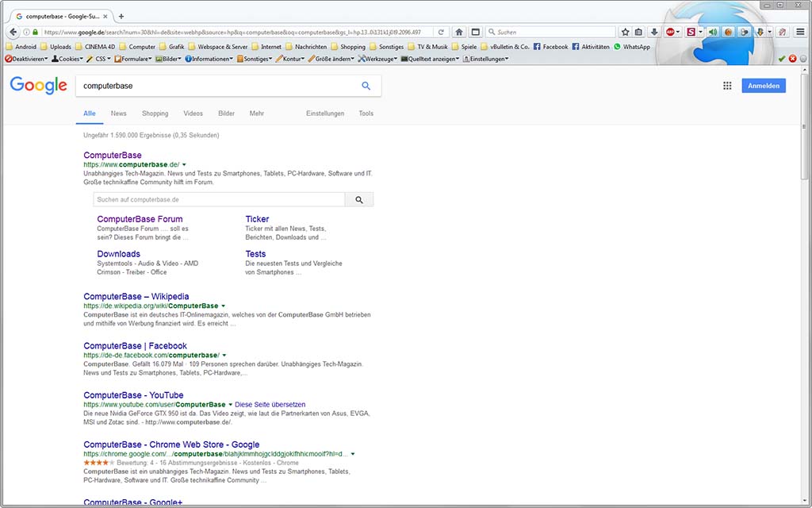Open a new tab with plus icon
This screenshot has width=812, height=508.
tap(121, 16)
